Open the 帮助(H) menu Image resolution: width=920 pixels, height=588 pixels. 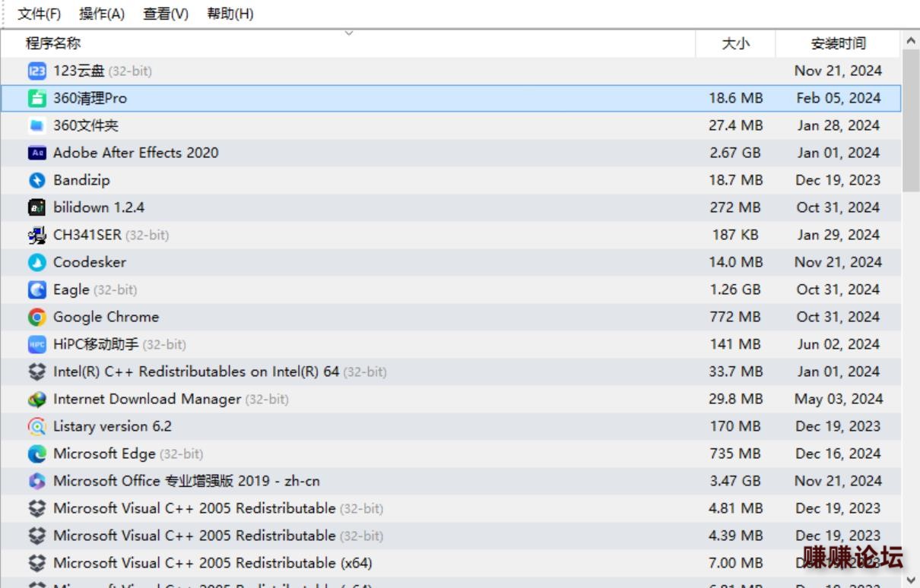click(x=230, y=14)
